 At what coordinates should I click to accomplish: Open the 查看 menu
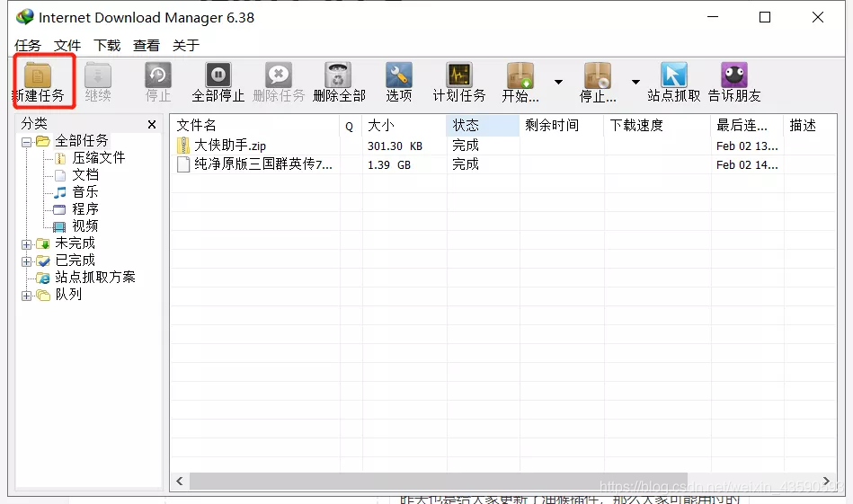pyautogui.click(x=147, y=46)
